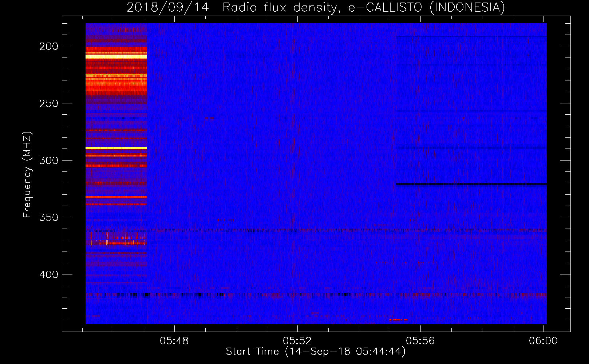The width and height of the screenshot is (589, 364).
Task: Click the 350 frequency tick label
Action: coord(49,217)
